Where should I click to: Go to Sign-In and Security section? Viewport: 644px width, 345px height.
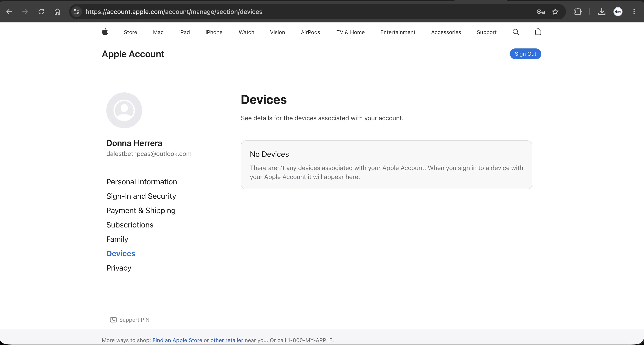point(141,196)
